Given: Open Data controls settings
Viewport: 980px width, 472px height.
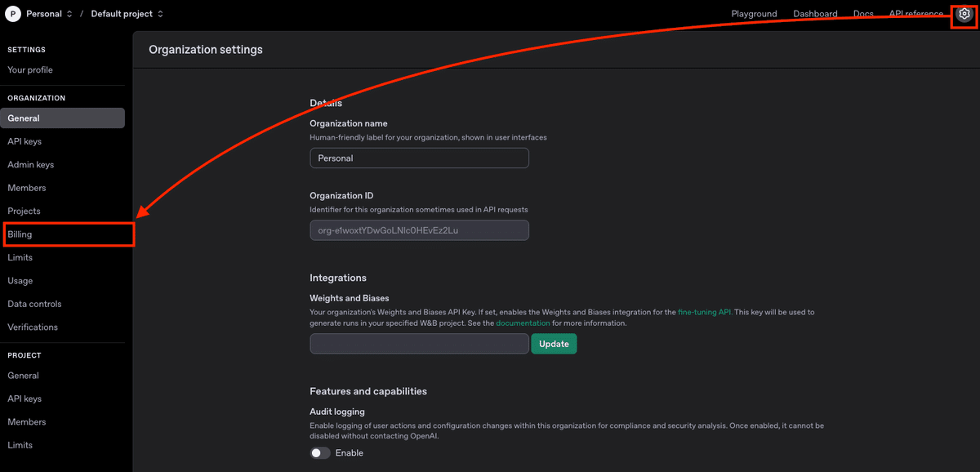Looking at the screenshot, I should click(34, 304).
